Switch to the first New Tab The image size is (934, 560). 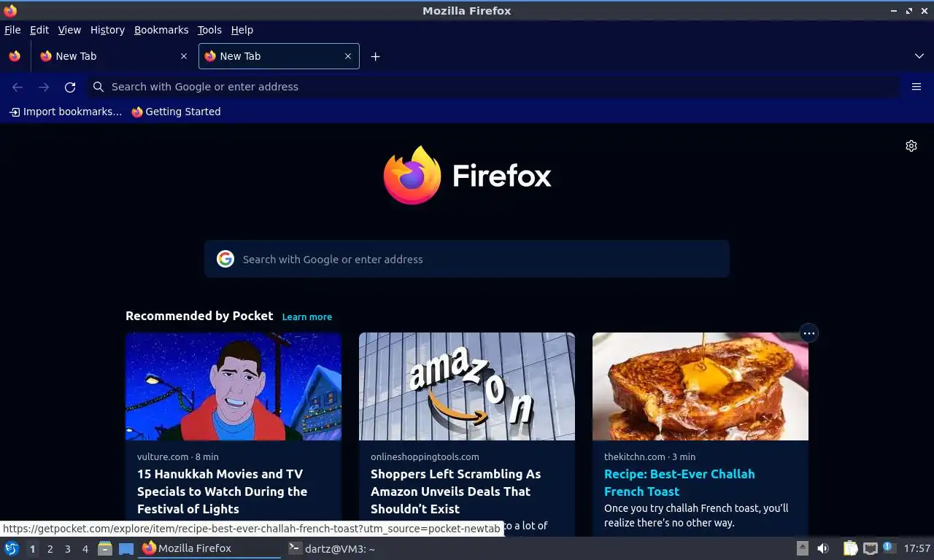click(x=113, y=56)
